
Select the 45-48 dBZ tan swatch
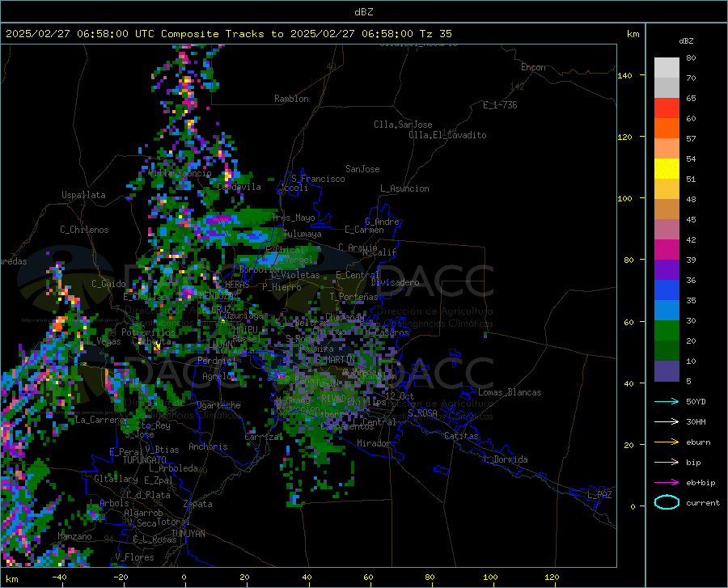[x=667, y=209]
